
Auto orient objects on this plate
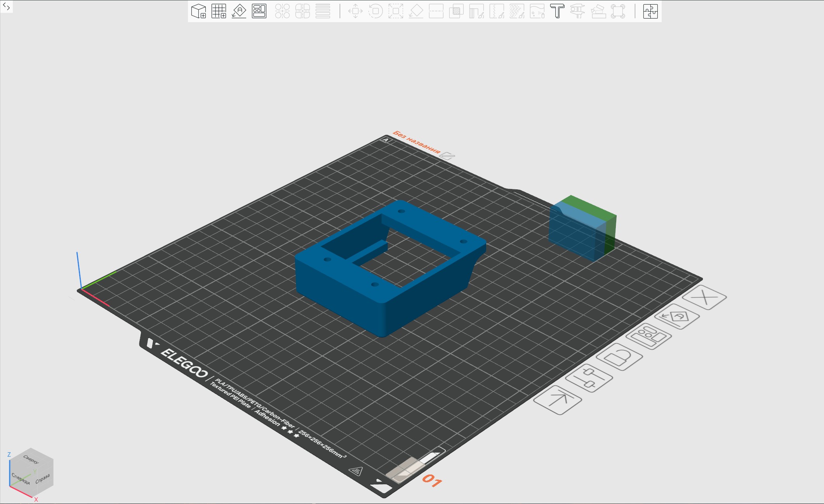click(677, 316)
